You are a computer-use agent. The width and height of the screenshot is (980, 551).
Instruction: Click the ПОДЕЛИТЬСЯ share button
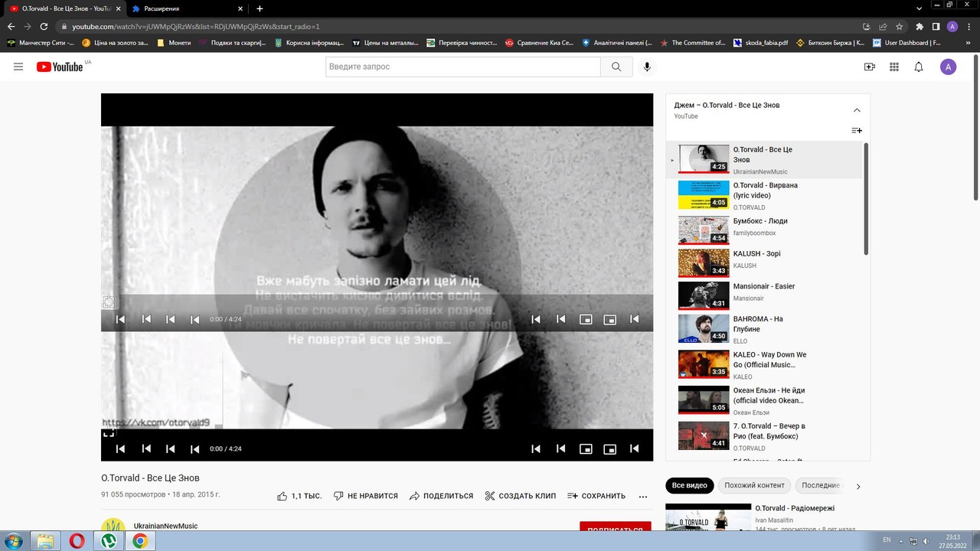click(441, 496)
